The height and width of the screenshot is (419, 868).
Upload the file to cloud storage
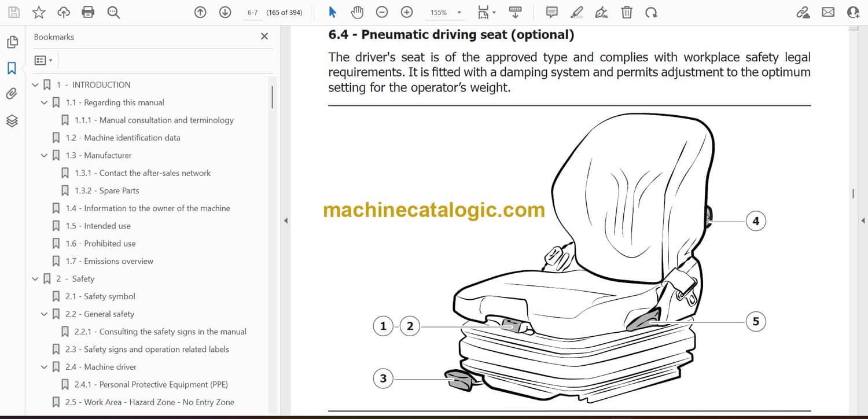point(64,12)
